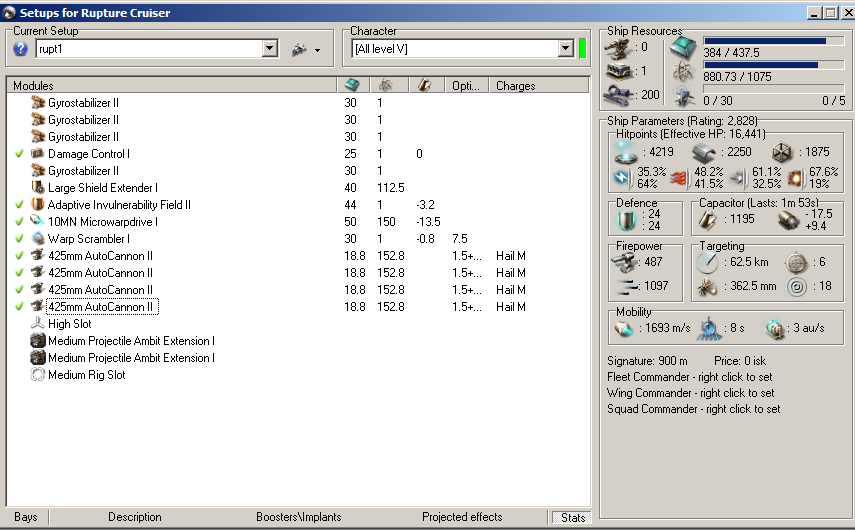Toggle the Damage Control I module checkmark
Image resolution: width=855 pixels, height=530 pixels.
[20, 154]
